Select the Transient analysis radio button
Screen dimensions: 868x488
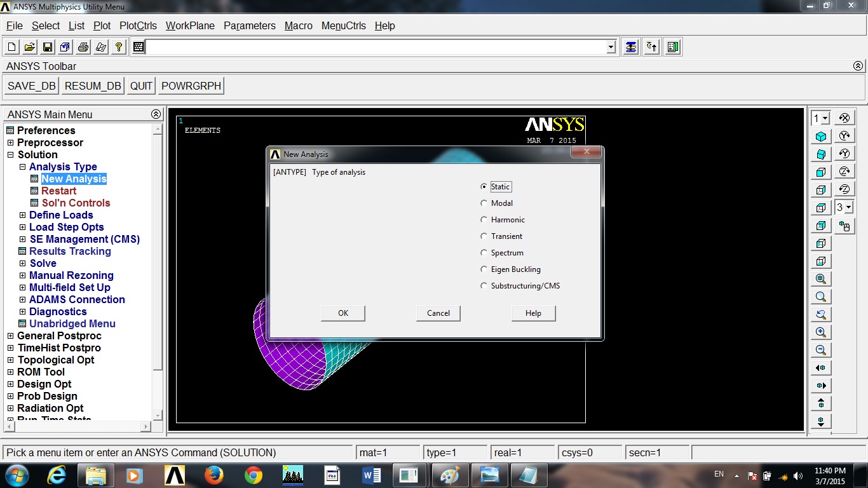[484, 236]
